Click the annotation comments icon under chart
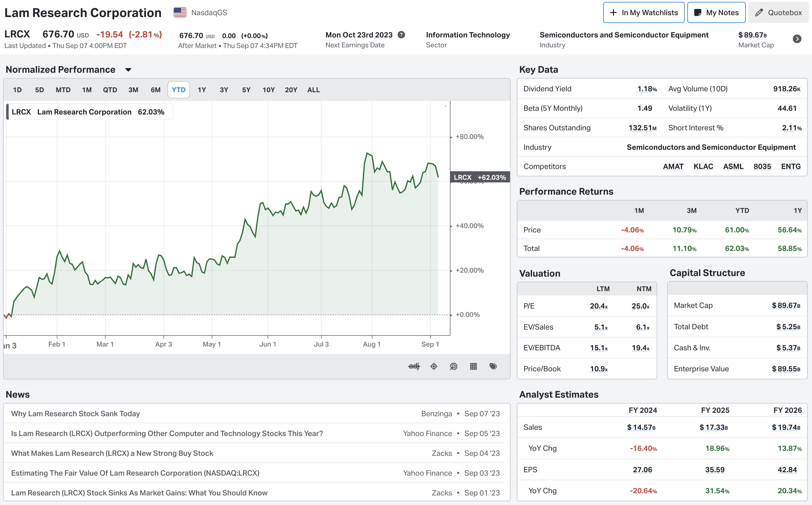This screenshot has height=505, width=812. (453, 366)
